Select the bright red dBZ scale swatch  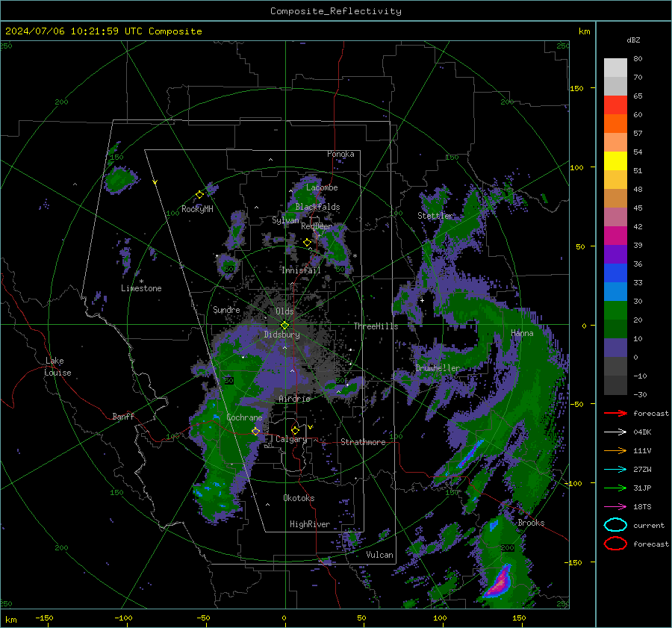click(x=615, y=105)
